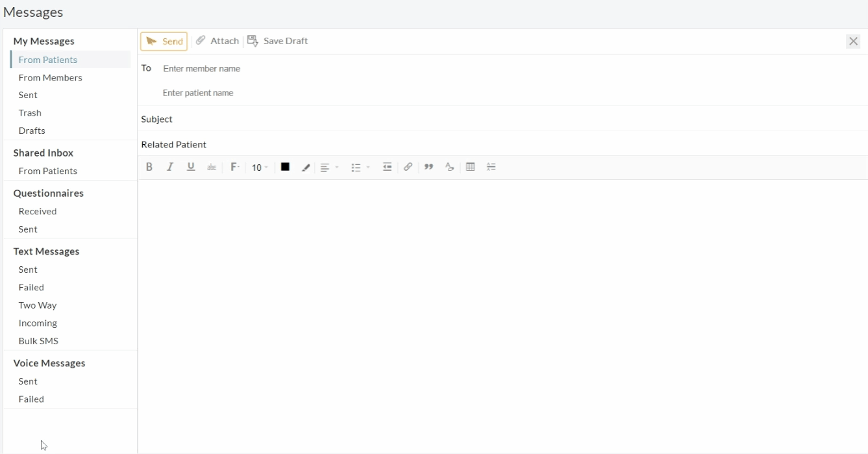The height and width of the screenshot is (454, 868).
Task: Toggle italic text formatting
Action: click(170, 167)
